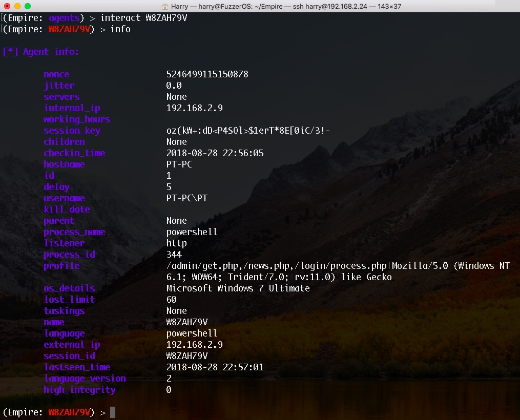The height and width of the screenshot is (420, 520).
Task: Click the '[*] Agent info:' heading
Action: (41, 52)
